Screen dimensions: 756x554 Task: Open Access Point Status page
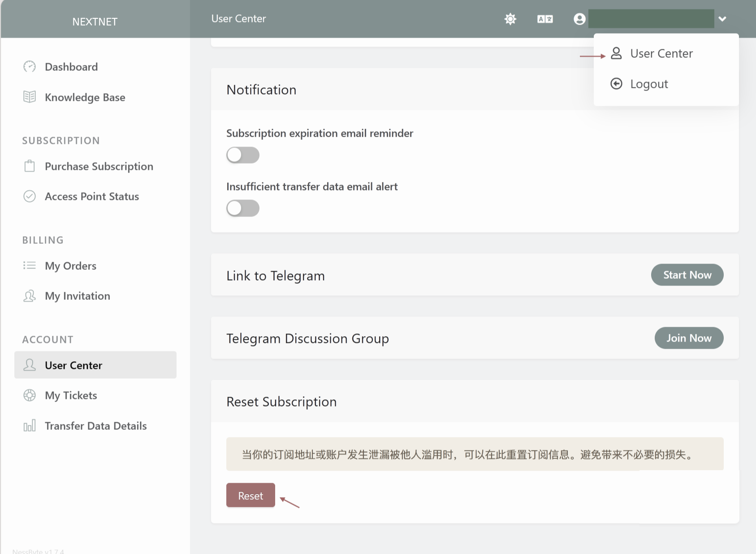click(x=95, y=196)
